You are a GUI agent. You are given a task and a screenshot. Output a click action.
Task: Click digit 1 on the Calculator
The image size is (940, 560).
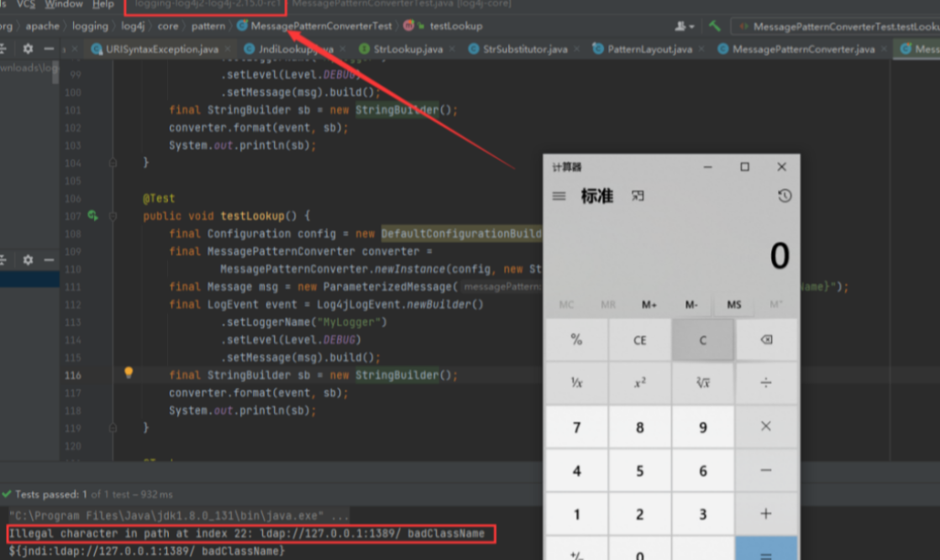[x=577, y=514]
